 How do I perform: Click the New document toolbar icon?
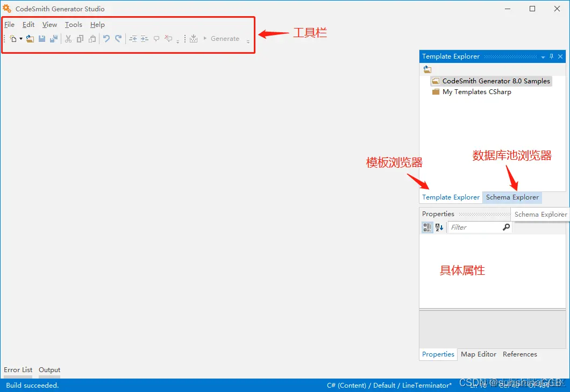tap(13, 39)
